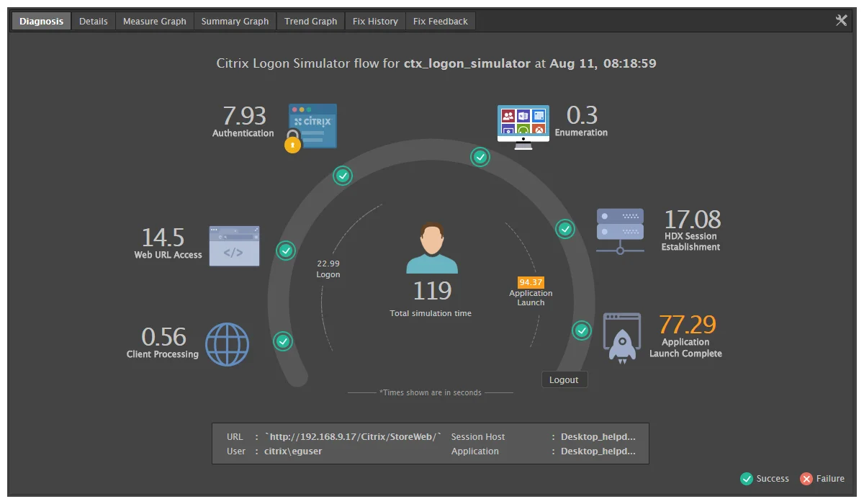Click the Failure legend label
The height and width of the screenshot is (504, 864).
pos(830,479)
